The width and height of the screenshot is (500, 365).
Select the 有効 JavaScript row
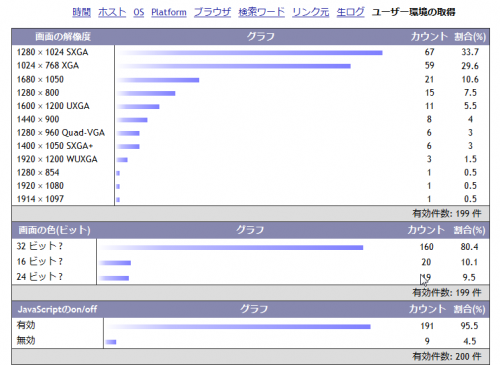250,325
